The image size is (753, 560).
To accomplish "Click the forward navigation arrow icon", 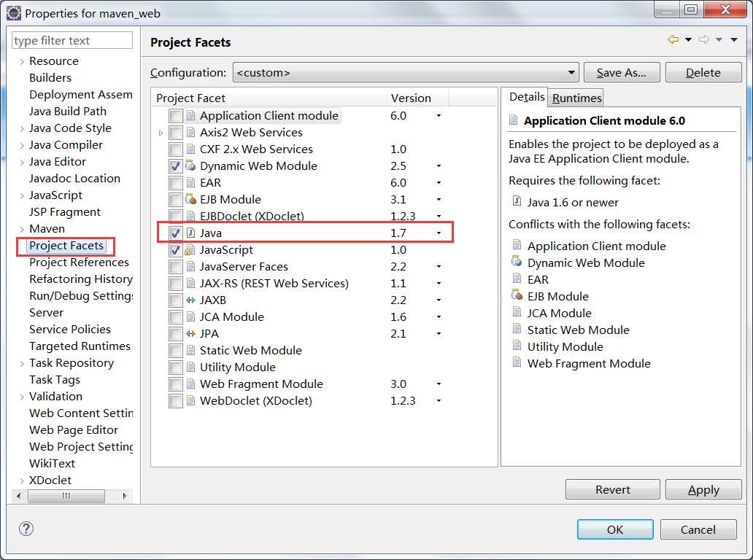I will 704,40.
